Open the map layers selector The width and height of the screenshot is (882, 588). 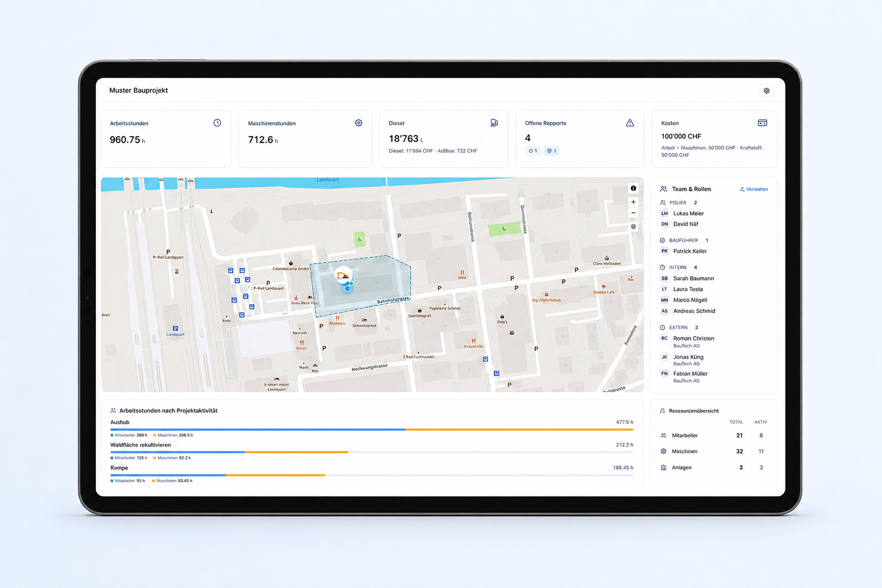click(633, 227)
